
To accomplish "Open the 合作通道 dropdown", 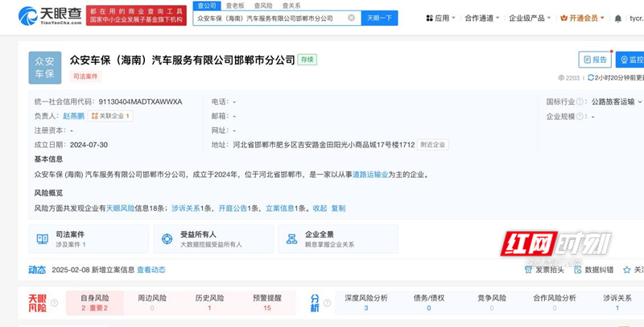I will point(482,18).
